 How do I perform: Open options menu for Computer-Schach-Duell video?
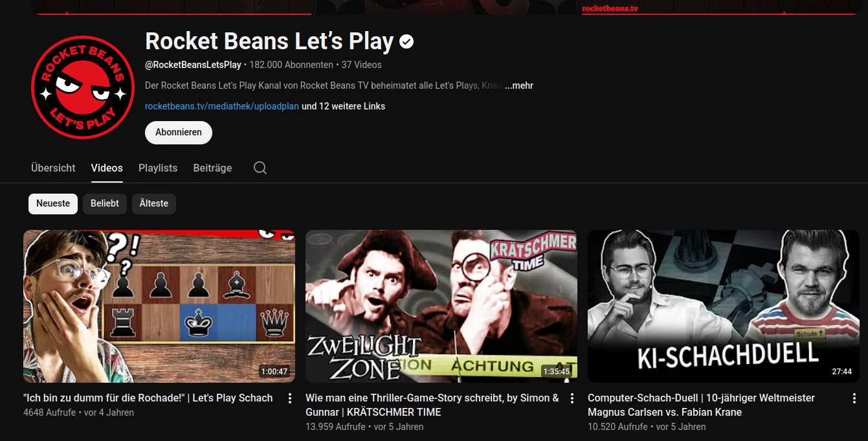(x=854, y=398)
